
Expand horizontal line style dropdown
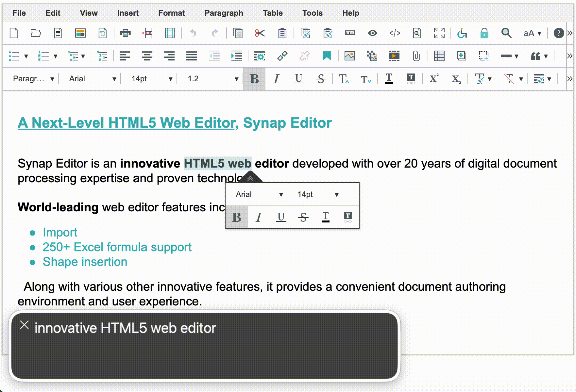point(517,56)
